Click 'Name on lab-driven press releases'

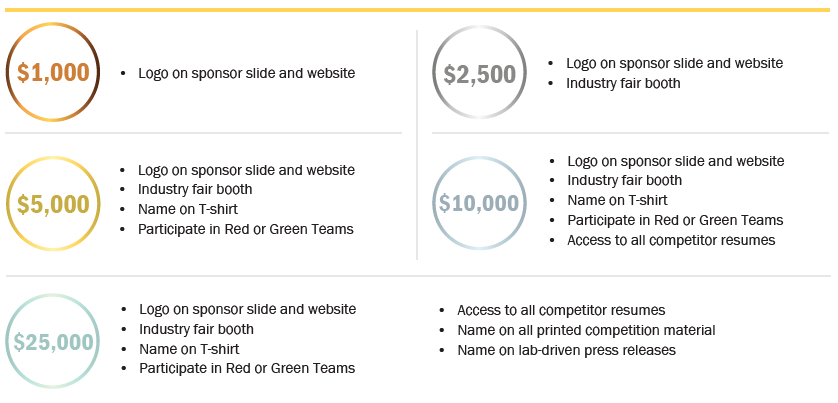(x=567, y=351)
